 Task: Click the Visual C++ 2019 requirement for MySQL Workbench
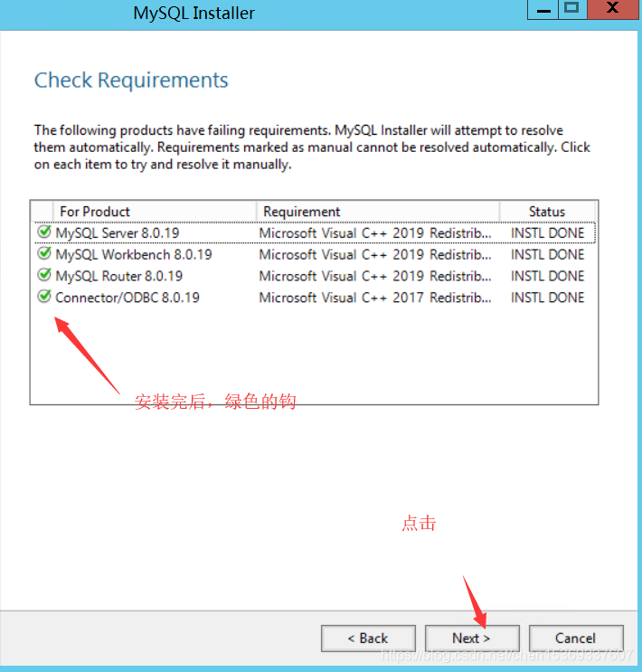[x=375, y=254]
